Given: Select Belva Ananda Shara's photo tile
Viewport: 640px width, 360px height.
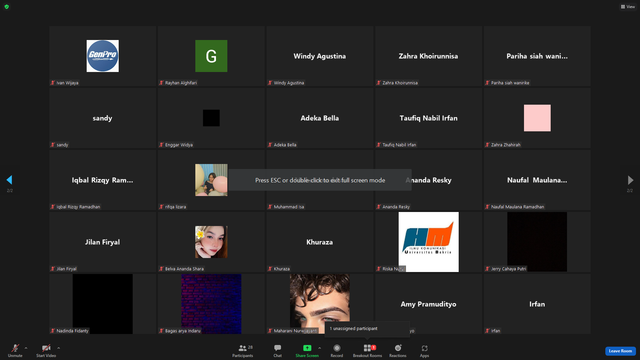Looking at the screenshot, I should (x=211, y=242).
